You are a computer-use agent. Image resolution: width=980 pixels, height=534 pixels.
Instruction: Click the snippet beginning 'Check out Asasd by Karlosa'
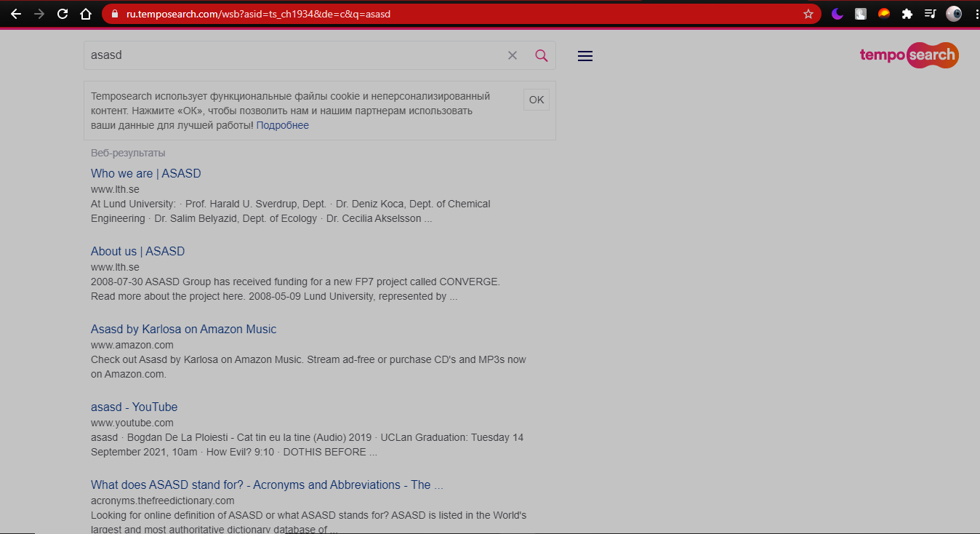click(x=308, y=367)
